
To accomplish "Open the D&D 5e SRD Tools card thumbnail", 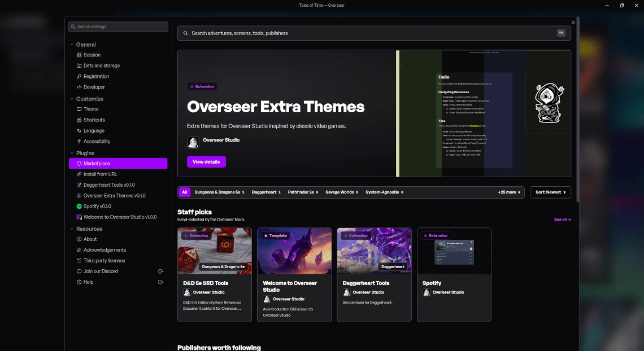I will [215, 251].
